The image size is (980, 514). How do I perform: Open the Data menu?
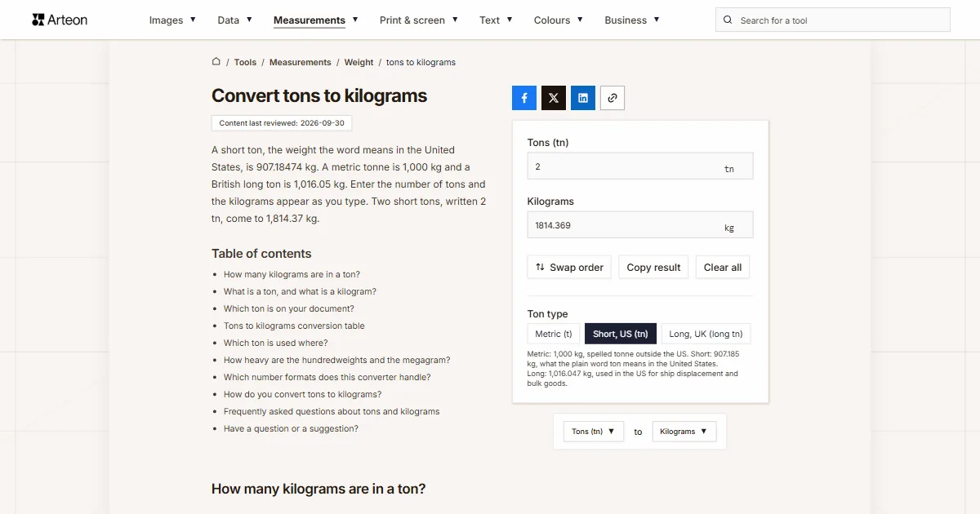coord(234,20)
